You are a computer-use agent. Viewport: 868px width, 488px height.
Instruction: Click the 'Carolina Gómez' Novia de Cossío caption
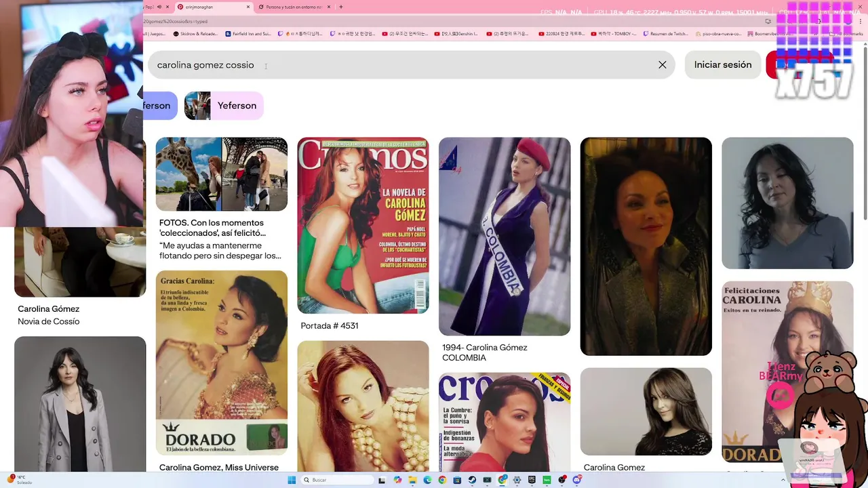click(49, 309)
